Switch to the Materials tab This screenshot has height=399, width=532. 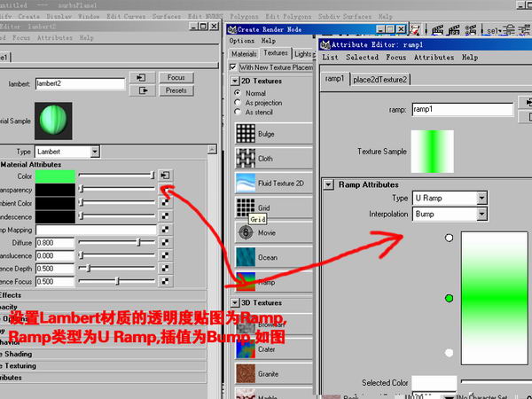pyautogui.click(x=244, y=53)
